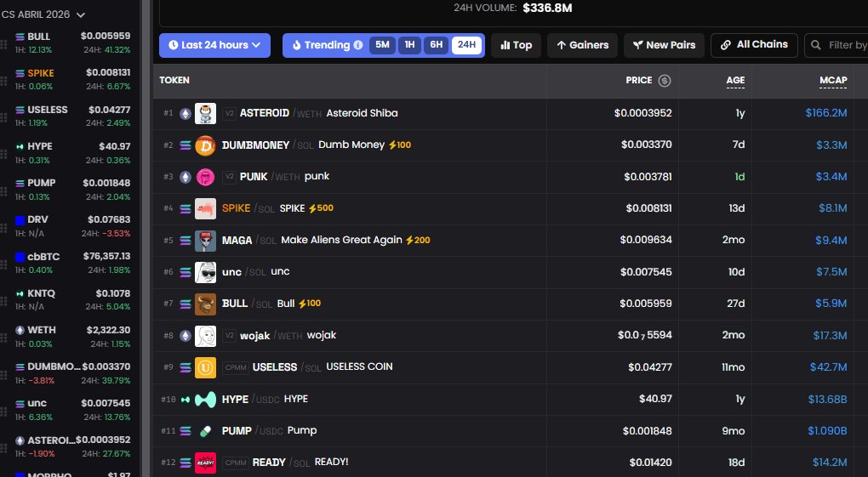Click the Trending info icon

358,45
